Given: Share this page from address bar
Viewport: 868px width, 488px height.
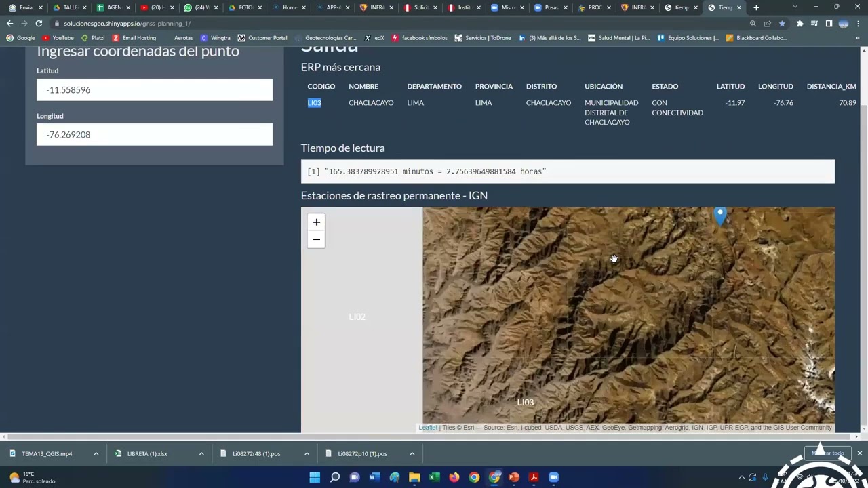Looking at the screenshot, I should point(767,23).
